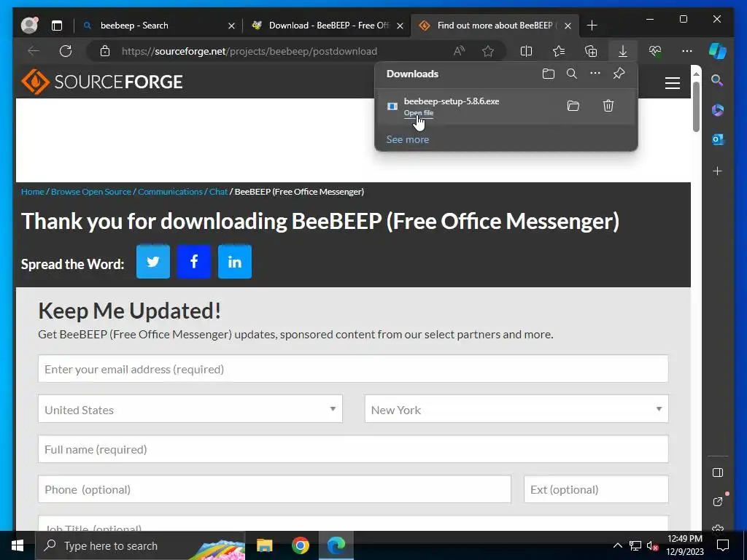
Task: Show hidden system tray icons
Action: pyautogui.click(x=617, y=545)
